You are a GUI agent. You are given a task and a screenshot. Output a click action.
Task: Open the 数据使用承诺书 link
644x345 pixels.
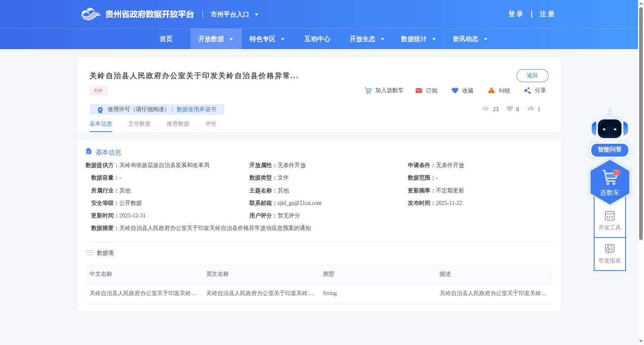(196, 109)
